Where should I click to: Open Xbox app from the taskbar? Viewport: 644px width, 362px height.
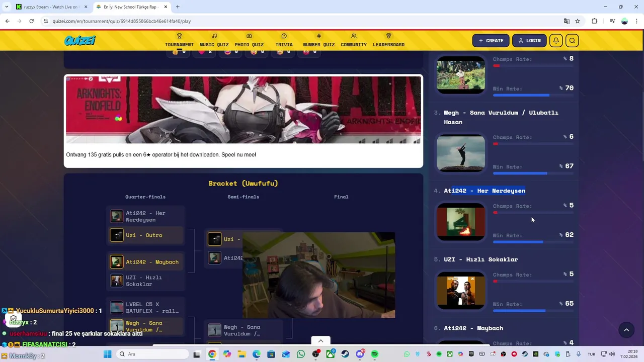click(331, 354)
